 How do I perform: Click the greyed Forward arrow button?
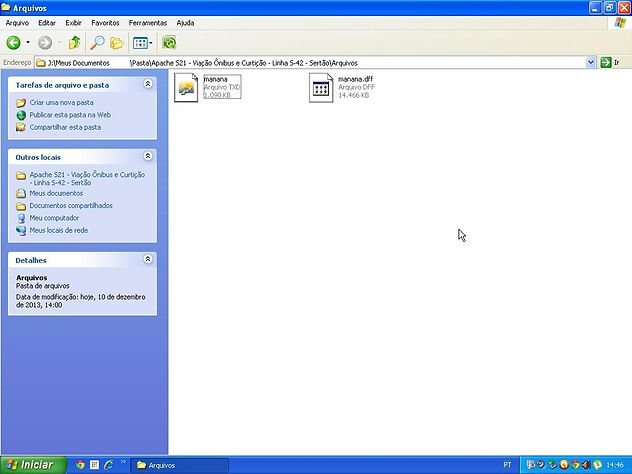45,42
